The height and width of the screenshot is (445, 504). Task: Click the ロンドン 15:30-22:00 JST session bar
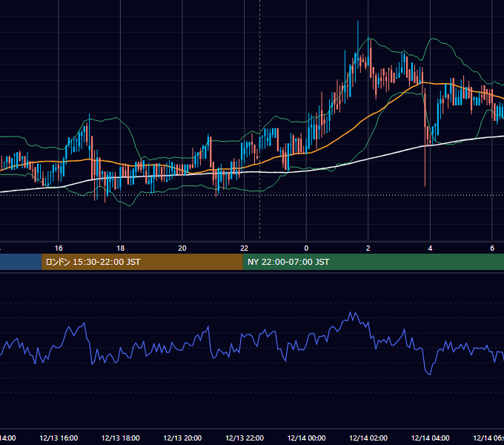coord(142,262)
